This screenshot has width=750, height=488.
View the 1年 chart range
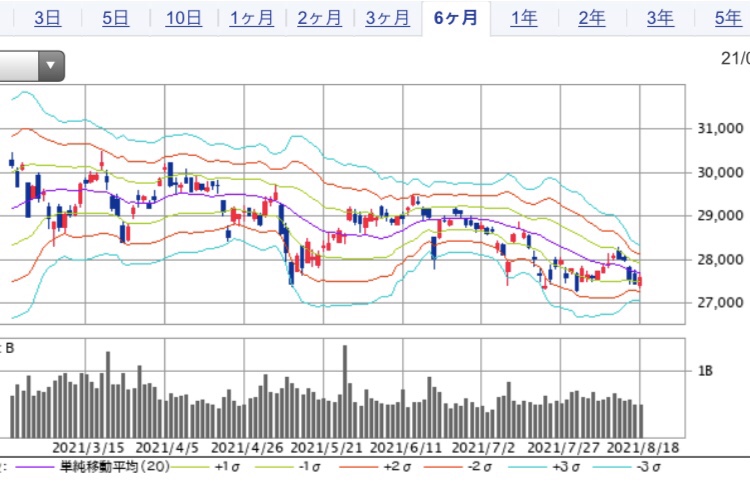click(524, 18)
